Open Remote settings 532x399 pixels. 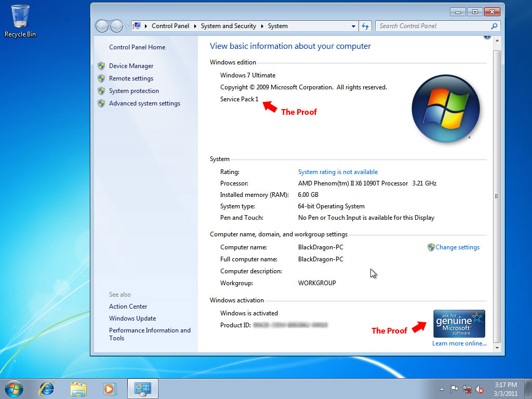(131, 78)
